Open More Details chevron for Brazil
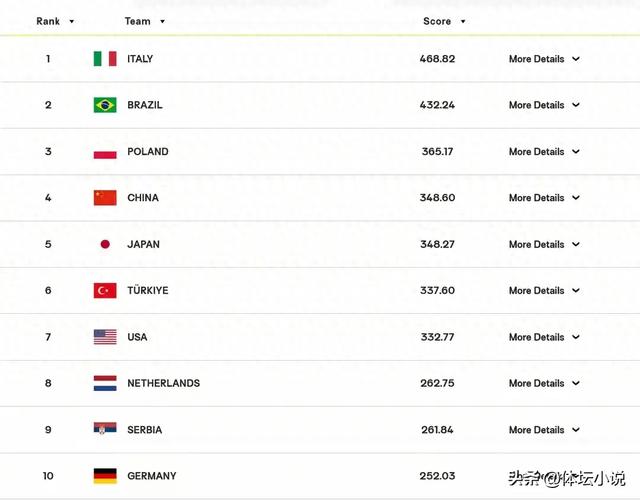 [576, 105]
